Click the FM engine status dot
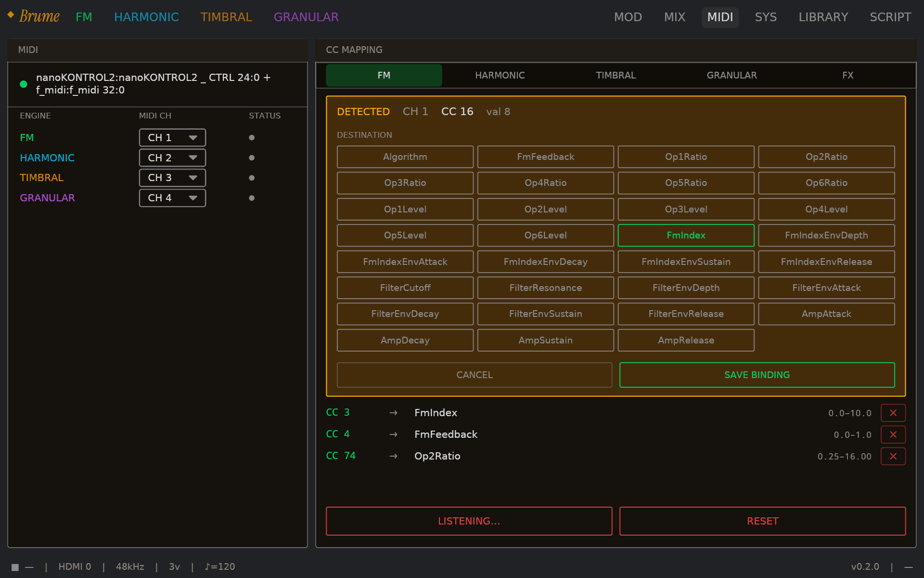Image resolution: width=924 pixels, height=578 pixels. [251, 138]
